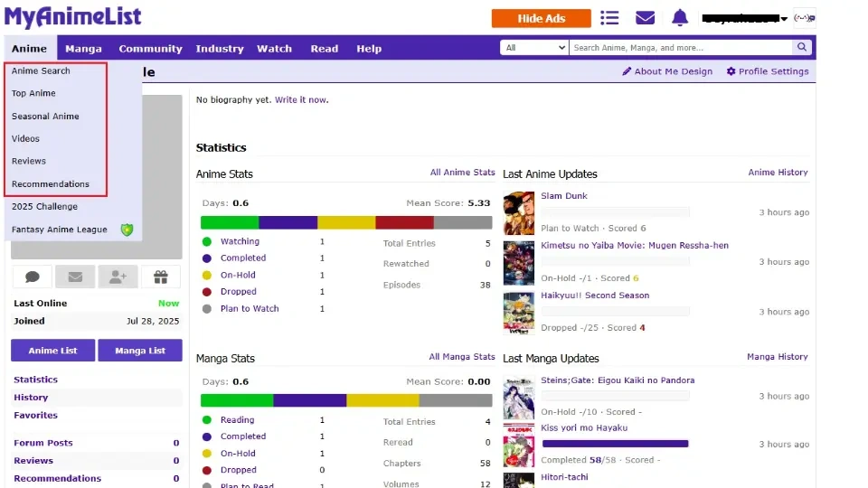The height and width of the screenshot is (488, 868).
Task: Open Watching status link in Anime Stats
Action: pos(240,241)
